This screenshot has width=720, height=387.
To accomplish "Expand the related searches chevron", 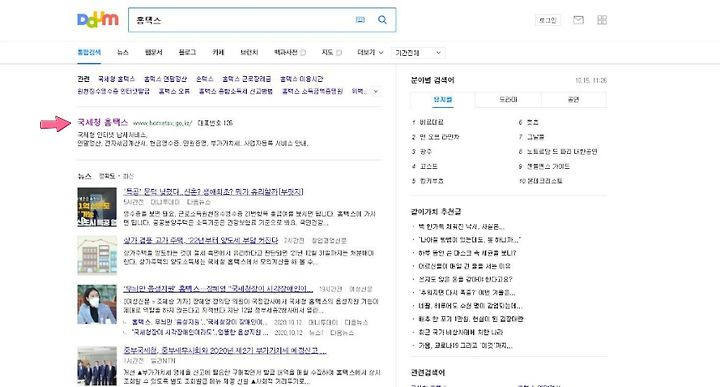I will pos(376,91).
